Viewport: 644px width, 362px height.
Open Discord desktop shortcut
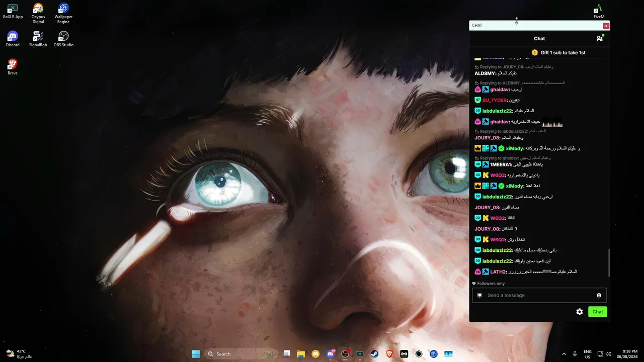[13, 39]
